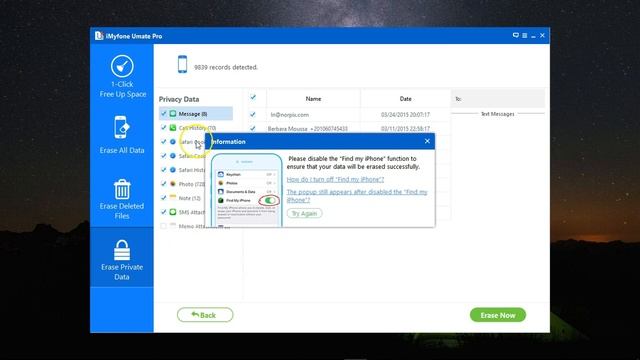Open the menu icon in title bar
Image resolution: width=640 pixels, height=360 pixels.
click(524, 36)
